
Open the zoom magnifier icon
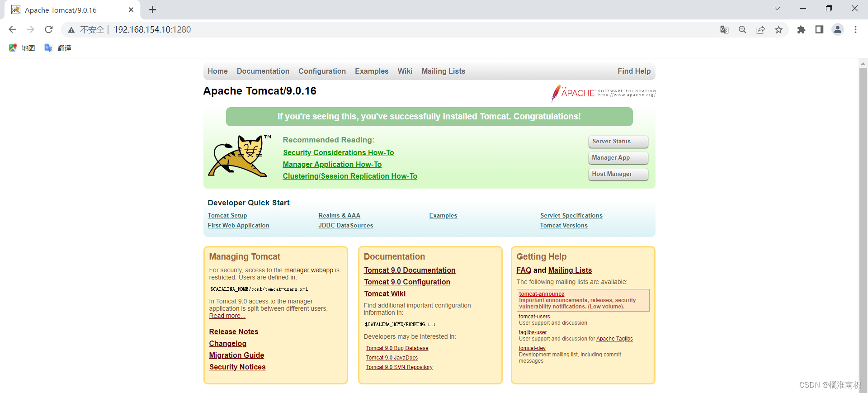742,29
